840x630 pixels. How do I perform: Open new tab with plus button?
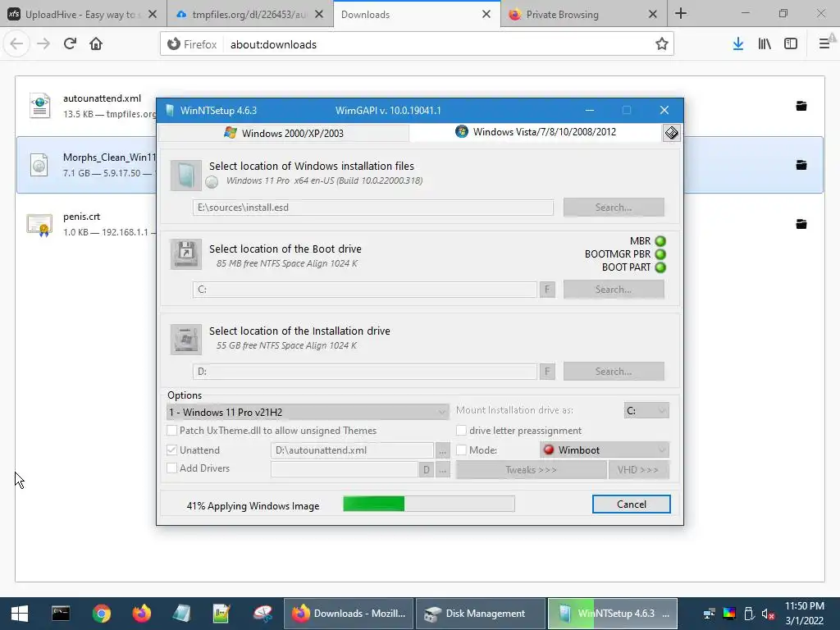pos(681,13)
